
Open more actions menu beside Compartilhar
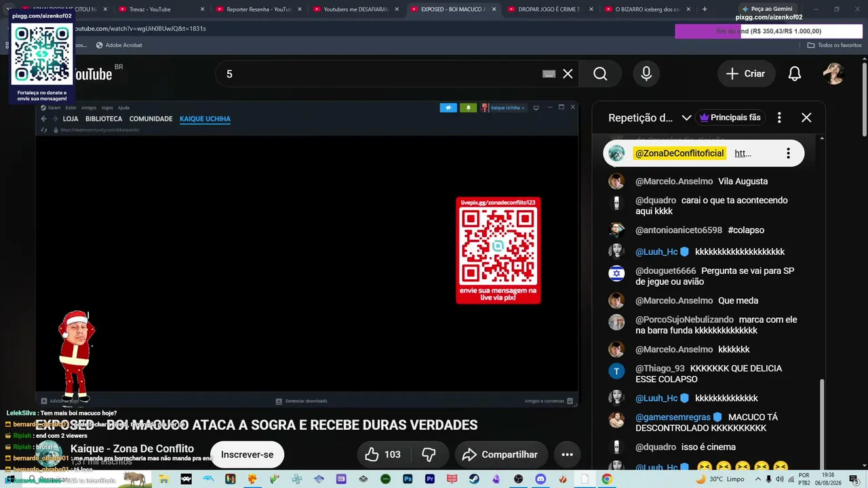click(x=568, y=454)
